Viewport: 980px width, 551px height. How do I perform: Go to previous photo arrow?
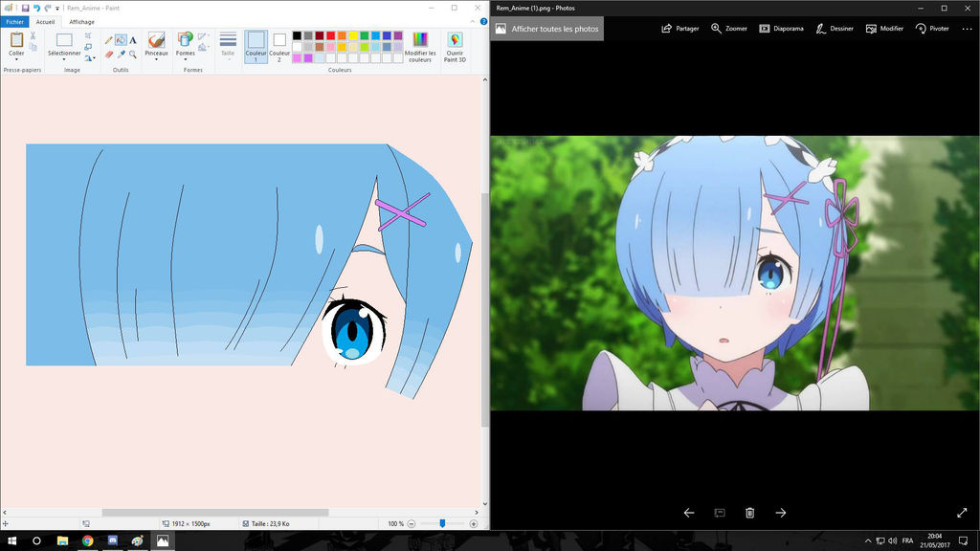689,513
